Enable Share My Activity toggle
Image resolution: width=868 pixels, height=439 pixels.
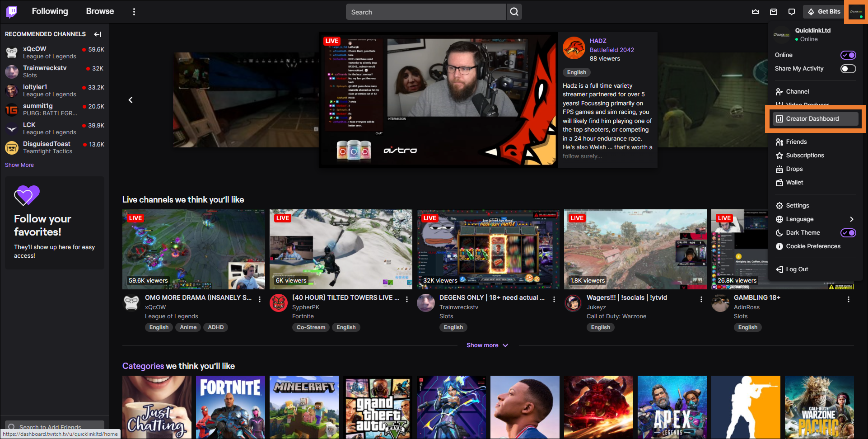[x=848, y=69]
